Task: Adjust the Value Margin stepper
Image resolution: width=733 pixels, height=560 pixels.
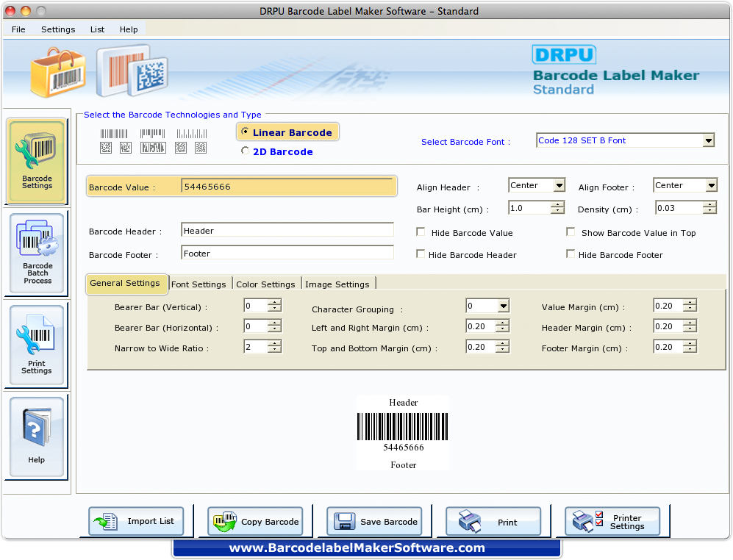Action: (x=690, y=306)
